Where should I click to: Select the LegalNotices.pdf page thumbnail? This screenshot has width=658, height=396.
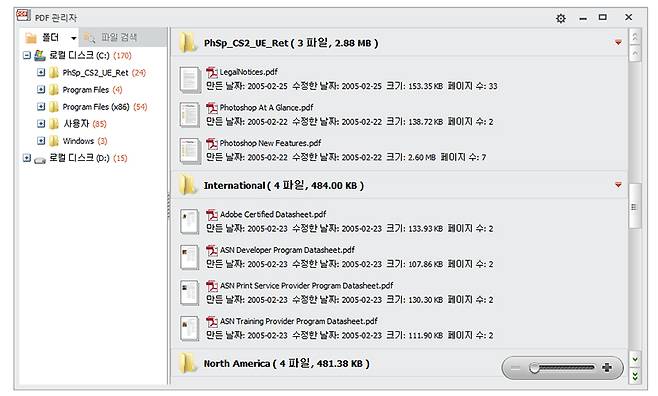tap(190, 80)
